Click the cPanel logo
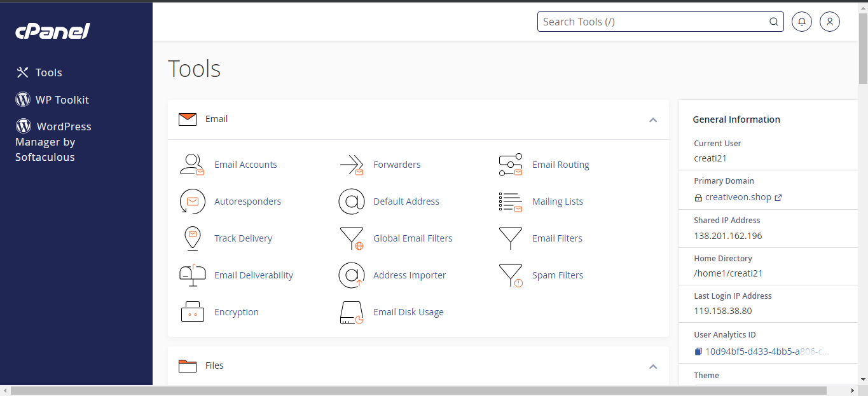 pos(53,31)
